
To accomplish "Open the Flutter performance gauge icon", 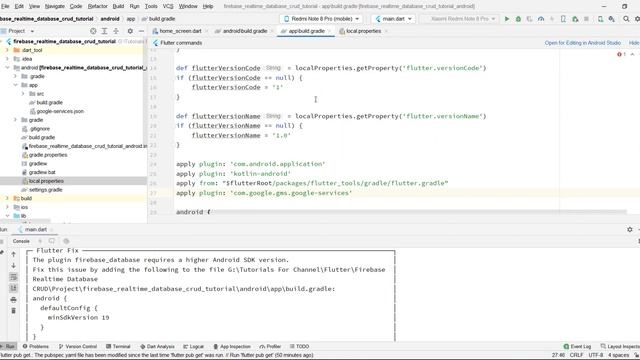I will [541, 19].
